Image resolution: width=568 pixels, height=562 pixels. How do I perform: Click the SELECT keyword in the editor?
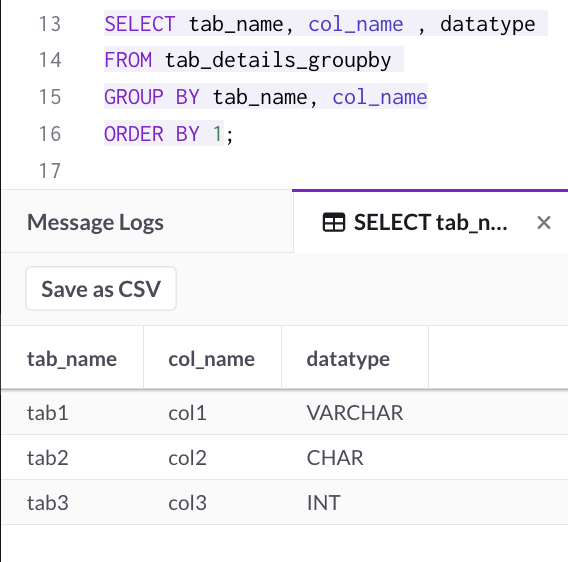[x=140, y=24]
